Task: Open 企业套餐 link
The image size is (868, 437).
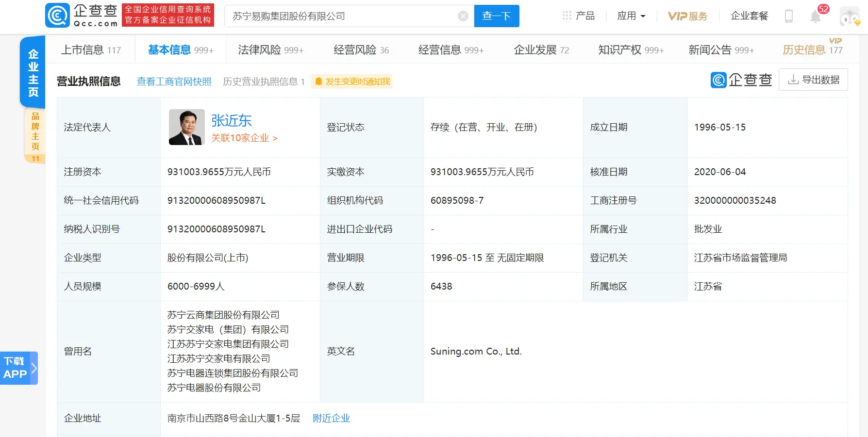Action: click(x=750, y=16)
